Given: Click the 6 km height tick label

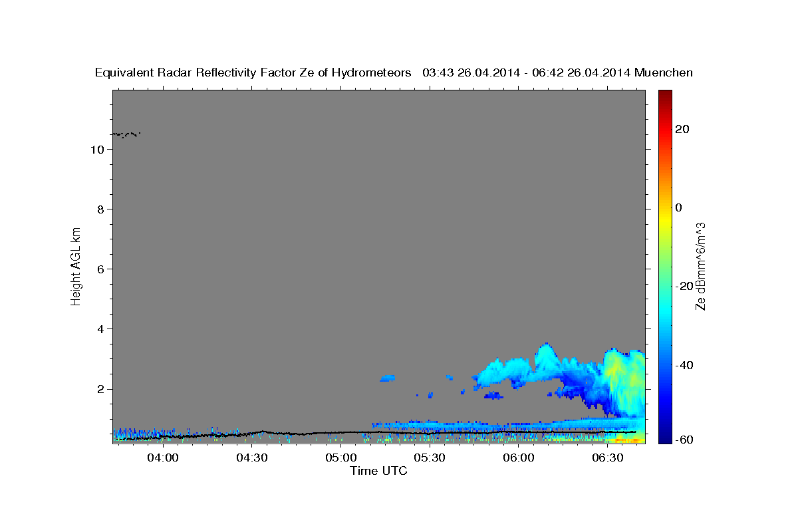Looking at the screenshot, I should click(x=100, y=269).
